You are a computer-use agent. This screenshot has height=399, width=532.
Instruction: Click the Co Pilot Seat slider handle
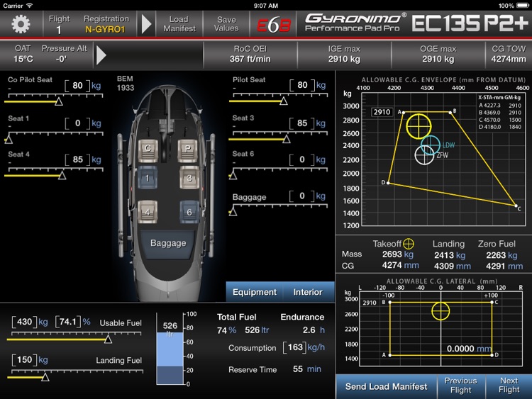pos(59,101)
